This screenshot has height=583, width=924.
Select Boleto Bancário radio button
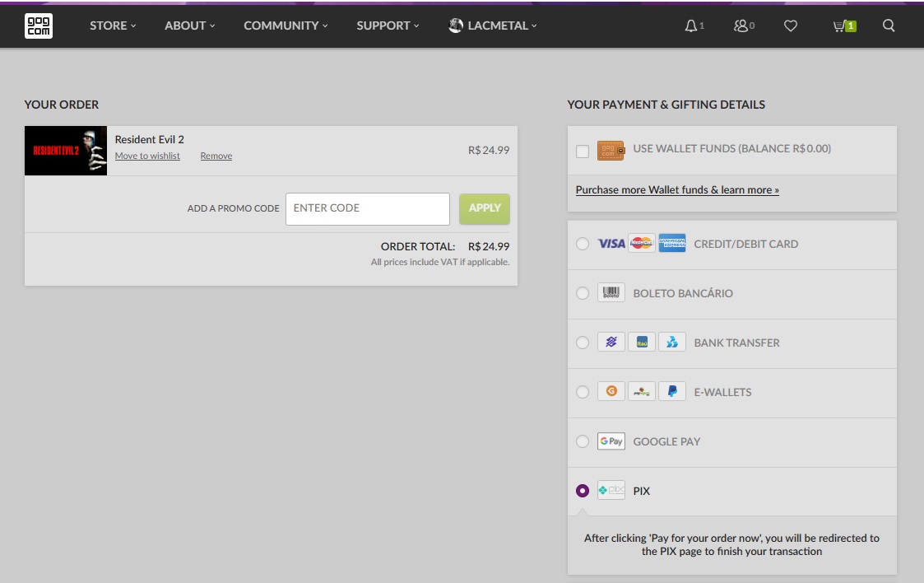point(583,293)
